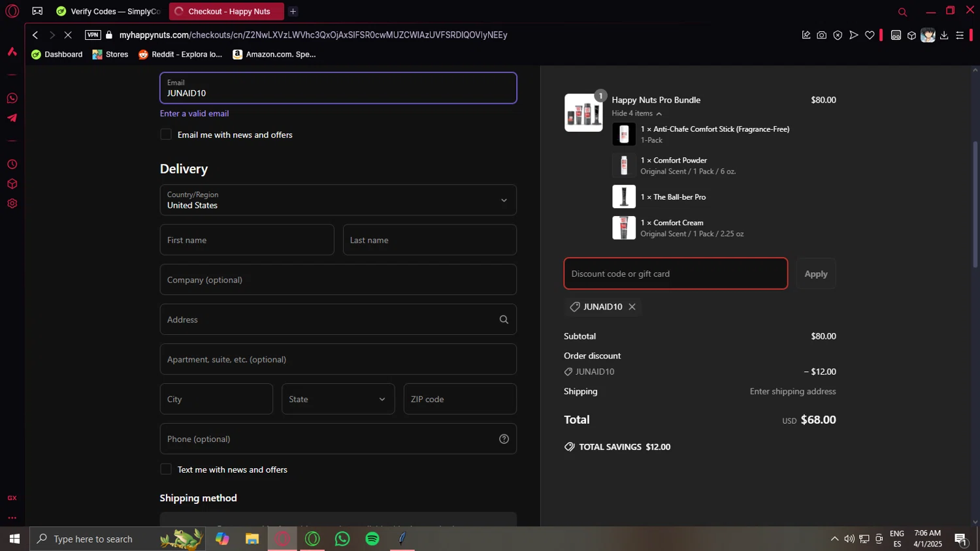Switch to Verify Codes SimplyCodes tab
Viewport: 980px width, 551px height.
click(x=108, y=11)
